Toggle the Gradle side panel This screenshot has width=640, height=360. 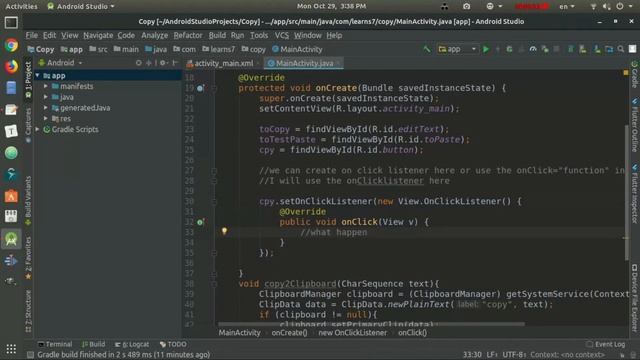tap(635, 74)
